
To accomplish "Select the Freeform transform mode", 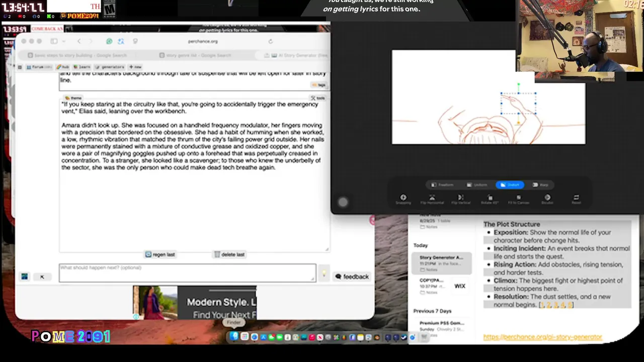I will 441,185.
